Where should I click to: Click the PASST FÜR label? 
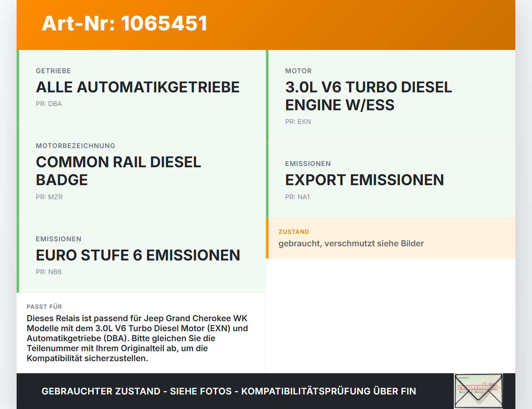click(44, 307)
